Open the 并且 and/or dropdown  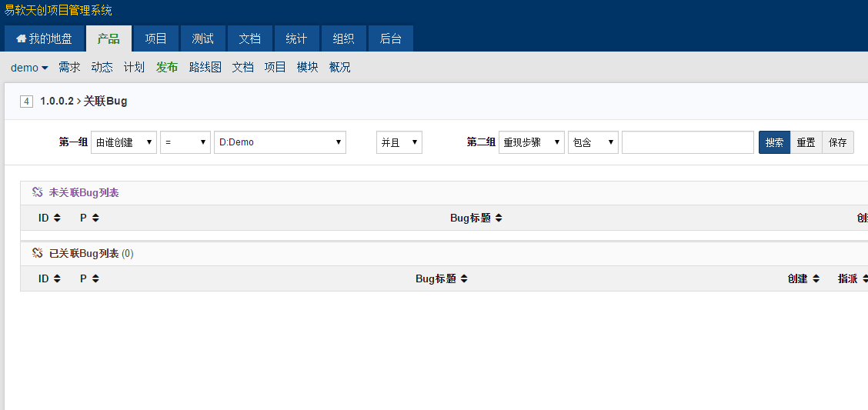pyautogui.click(x=399, y=142)
